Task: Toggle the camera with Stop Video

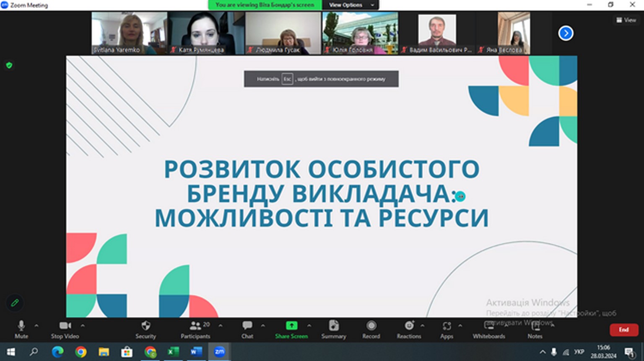Action: click(65, 329)
